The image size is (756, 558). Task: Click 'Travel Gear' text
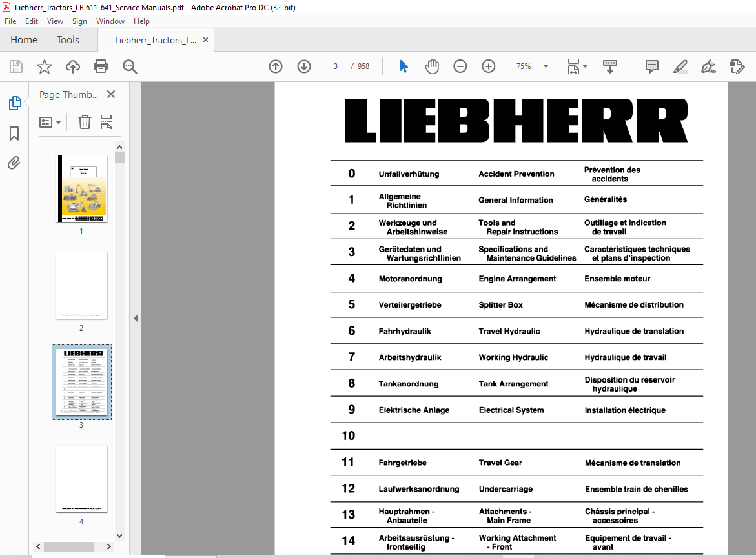[x=500, y=463]
